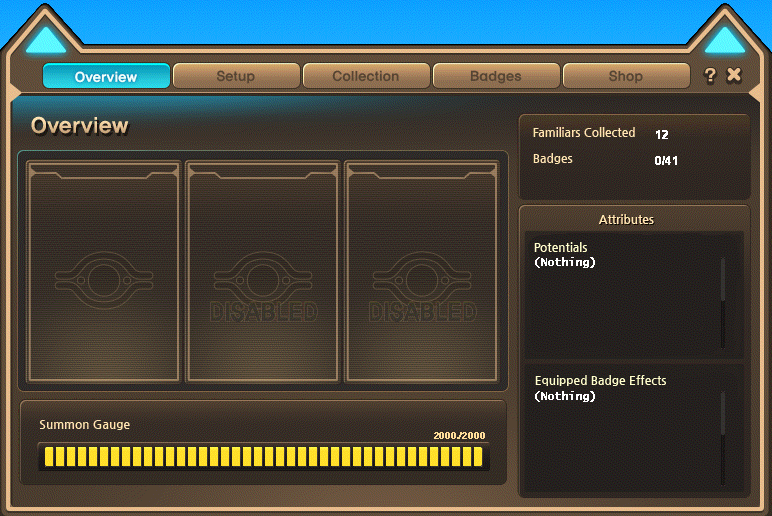
Task: Go to the Collection tab
Action: (366, 76)
